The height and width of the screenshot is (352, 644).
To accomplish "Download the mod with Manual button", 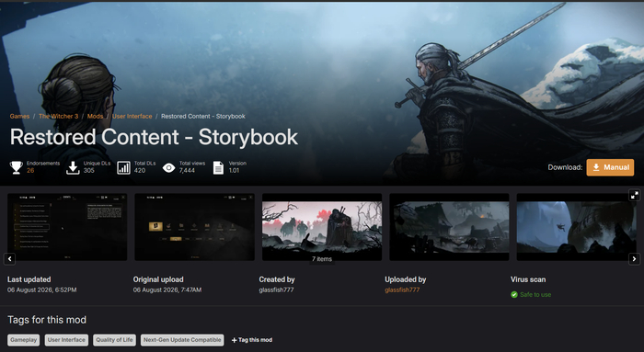I will coord(610,167).
